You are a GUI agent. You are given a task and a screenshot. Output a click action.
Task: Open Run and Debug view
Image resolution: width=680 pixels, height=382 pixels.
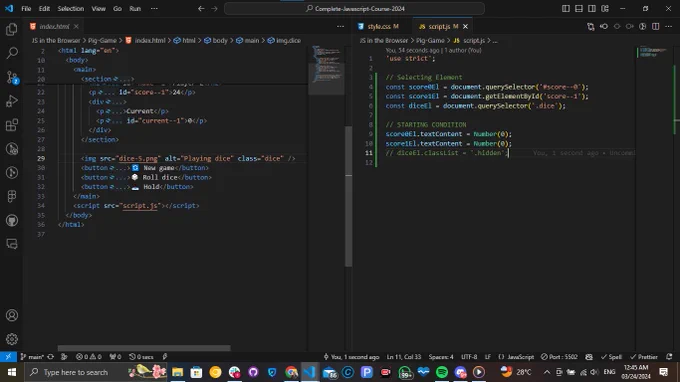(12, 101)
